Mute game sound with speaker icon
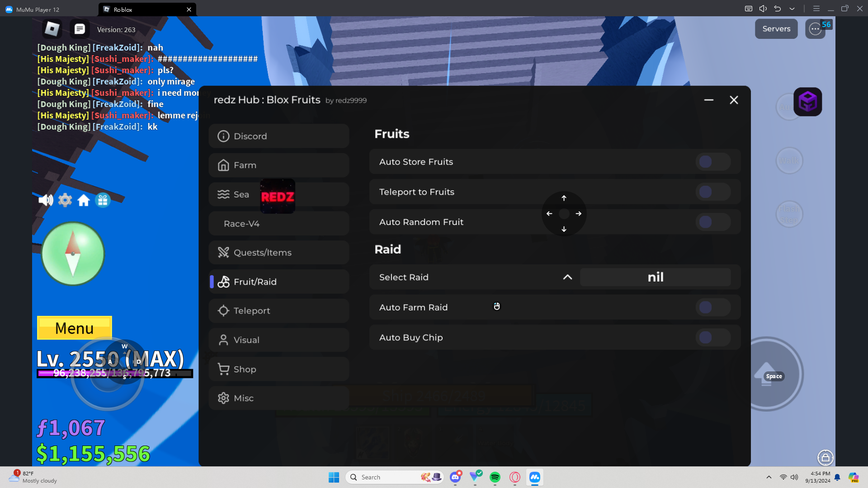This screenshot has width=868, height=488. pyautogui.click(x=46, y=200)
